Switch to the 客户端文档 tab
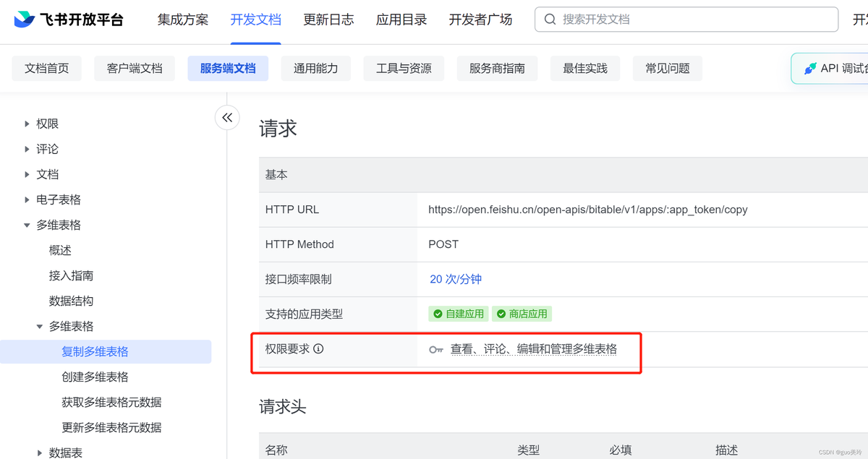The height and width of the screenshot is (459, 868). pyautogui.click(x=135, y=69)
